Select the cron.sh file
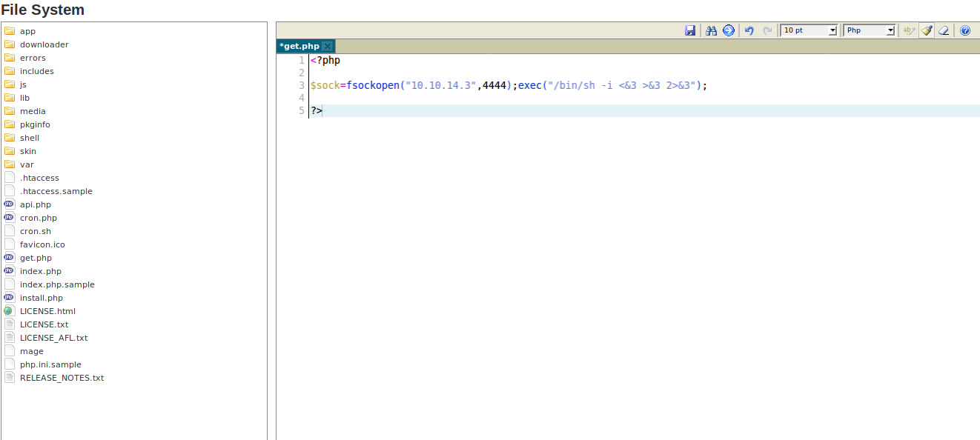This screenshot has height=440, width=980. pyautogui.click(x=36, y=231)
